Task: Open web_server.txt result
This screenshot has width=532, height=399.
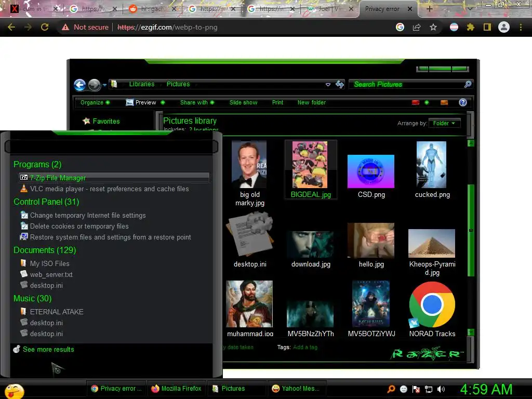Action: pyautogui.click(x=46, y=274)
